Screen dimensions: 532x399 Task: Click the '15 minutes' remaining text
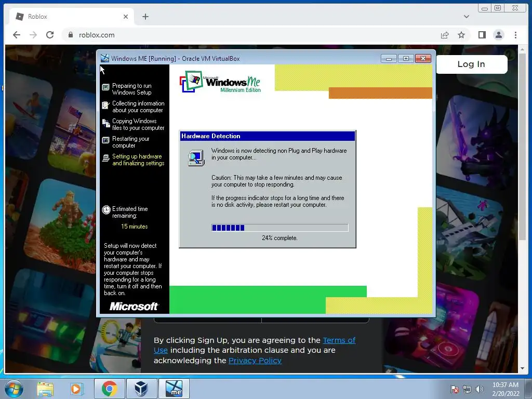point(135,227)
